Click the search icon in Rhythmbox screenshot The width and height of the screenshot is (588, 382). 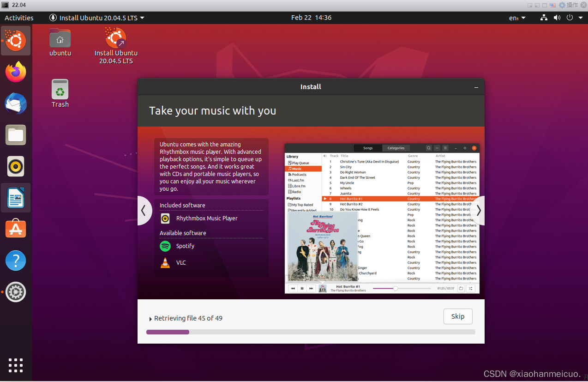point(429,148)
